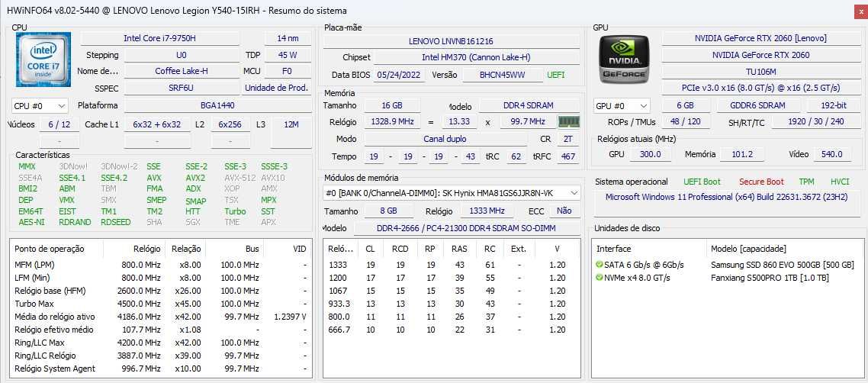Click the NVMe drive status check icon
This screenshot has width=868, height=383.
(x=599, y=277)
